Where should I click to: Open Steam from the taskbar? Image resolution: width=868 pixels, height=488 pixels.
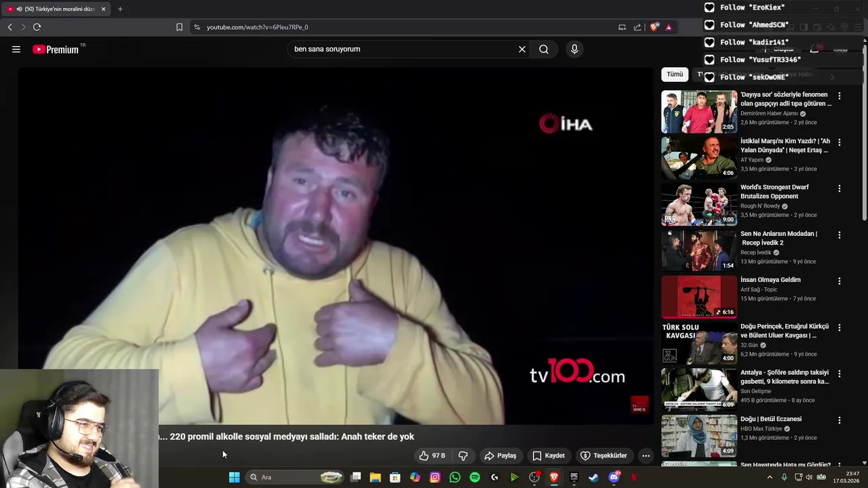point(593,477)
